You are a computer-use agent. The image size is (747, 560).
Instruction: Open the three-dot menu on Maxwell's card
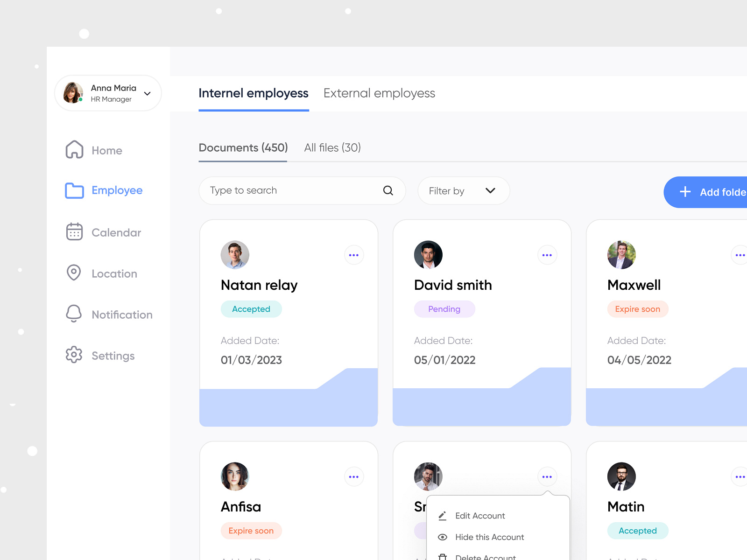click(740, 255)
